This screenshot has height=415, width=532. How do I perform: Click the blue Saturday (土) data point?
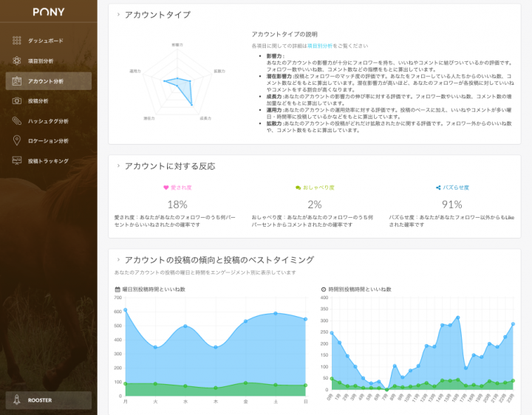coord(276,313)
